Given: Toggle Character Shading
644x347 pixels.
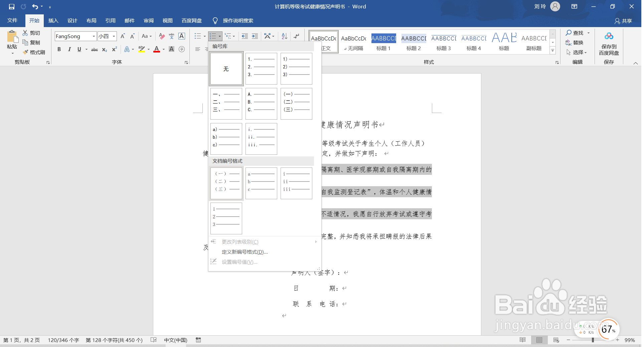Looking at the screenshot, I should tap(172, 49).
